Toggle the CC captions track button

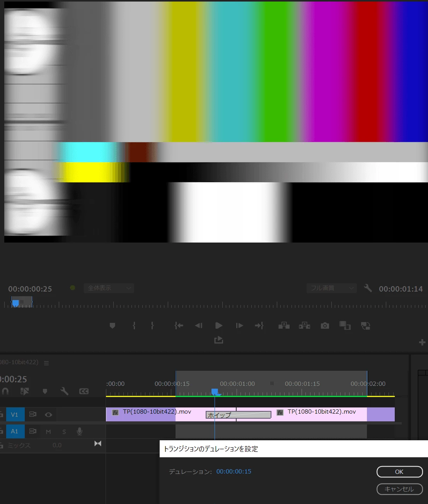[x=84, y=391]
